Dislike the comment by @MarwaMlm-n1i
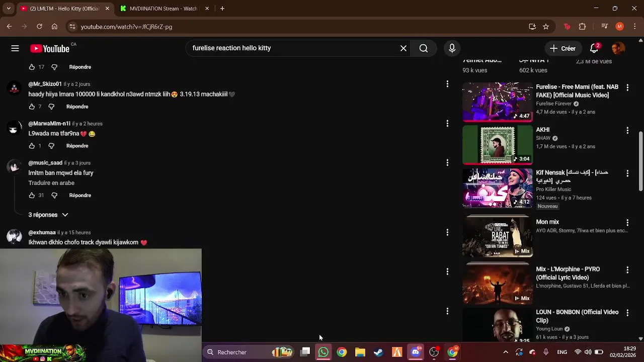644x362 pixels. (x=51, y=146)
